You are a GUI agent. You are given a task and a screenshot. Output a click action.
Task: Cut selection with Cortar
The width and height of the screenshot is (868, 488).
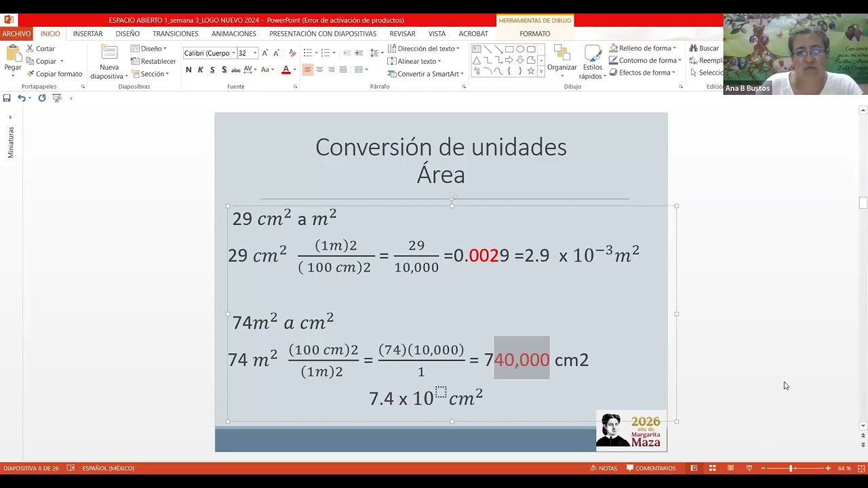[41, 49]
